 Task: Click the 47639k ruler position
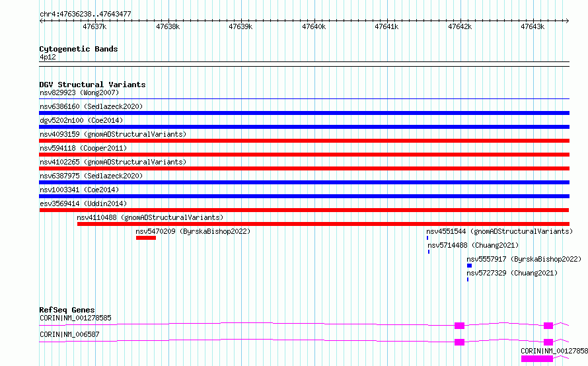(240, 26)
